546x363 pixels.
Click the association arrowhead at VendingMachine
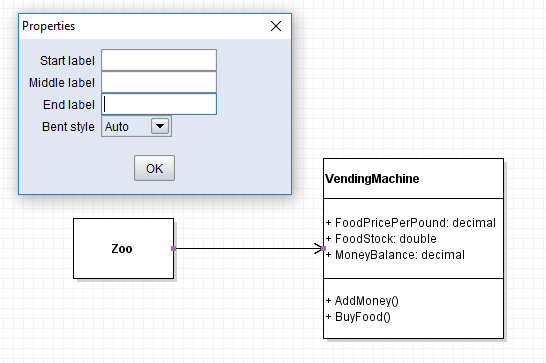click(319, 248)
